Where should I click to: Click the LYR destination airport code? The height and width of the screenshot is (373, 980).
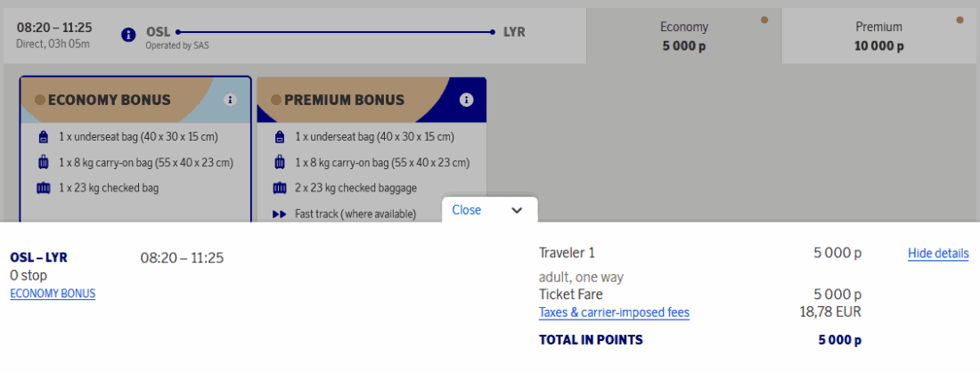click(514, 32)
